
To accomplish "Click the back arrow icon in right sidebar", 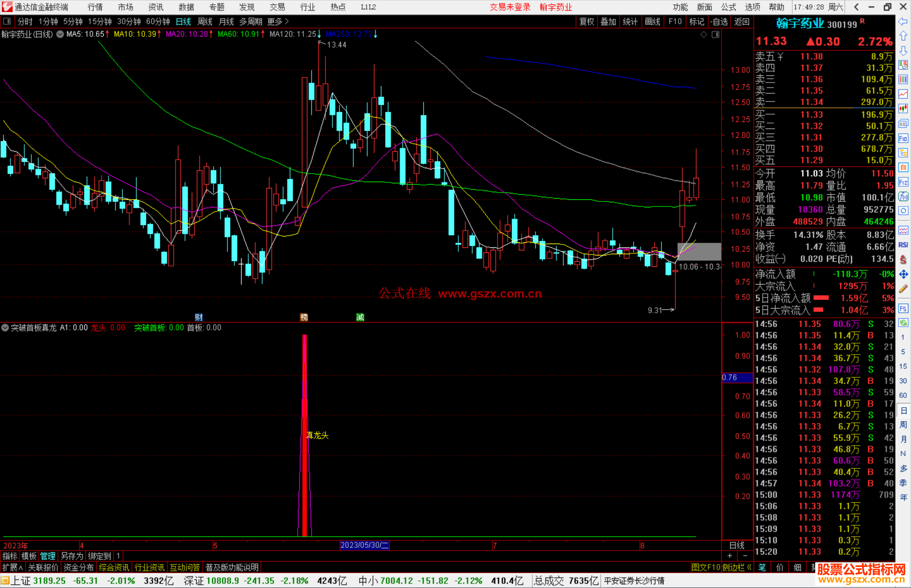I will click(x=903, y=21).
